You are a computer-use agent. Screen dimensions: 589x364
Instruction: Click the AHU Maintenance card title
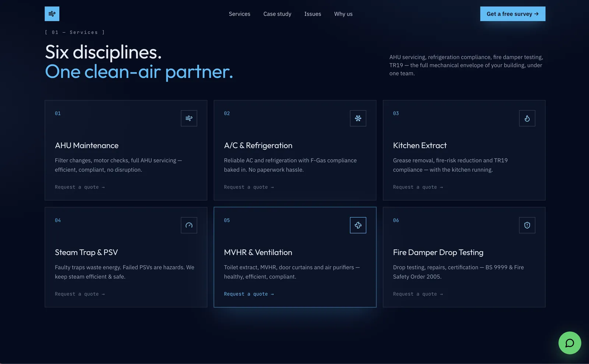87,146
